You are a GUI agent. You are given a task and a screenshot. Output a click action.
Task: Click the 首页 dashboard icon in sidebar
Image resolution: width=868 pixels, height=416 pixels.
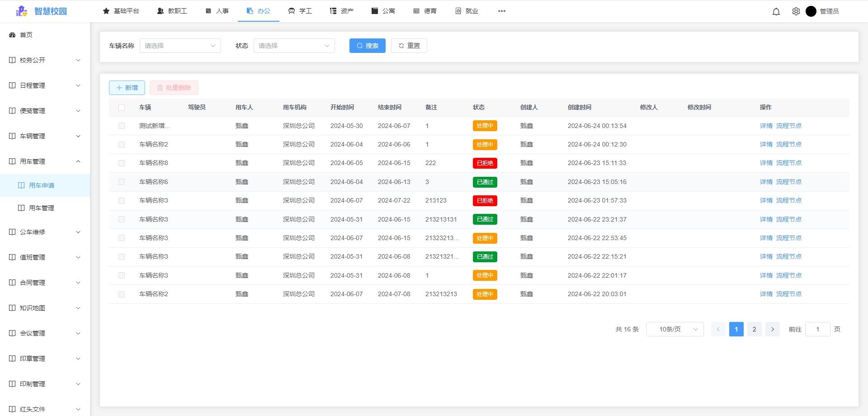point(12,35)
